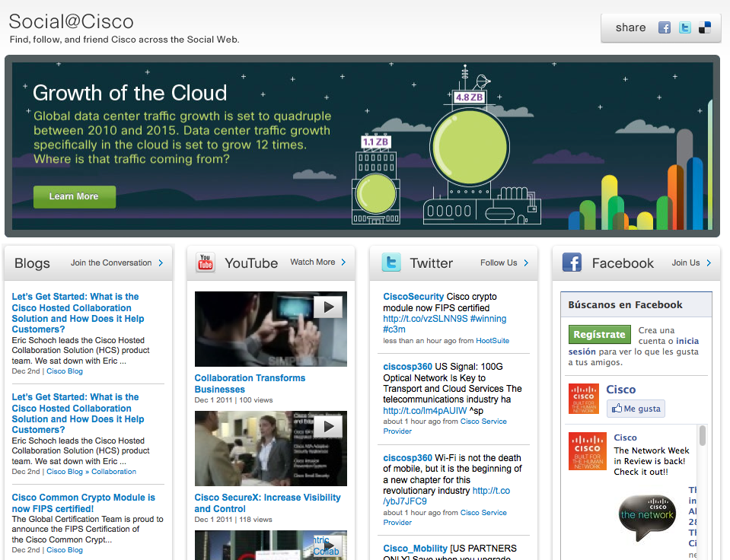Click the inicia sesión link

coord(633,346)
